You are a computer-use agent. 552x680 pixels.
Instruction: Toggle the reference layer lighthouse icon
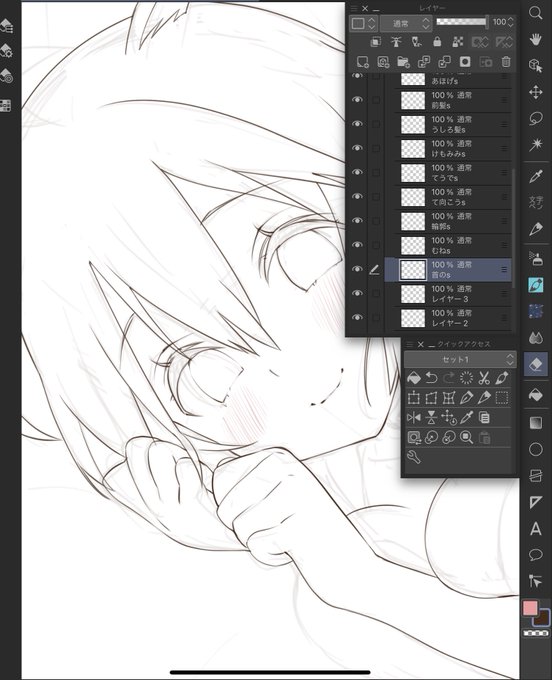(x=396, y=42)
